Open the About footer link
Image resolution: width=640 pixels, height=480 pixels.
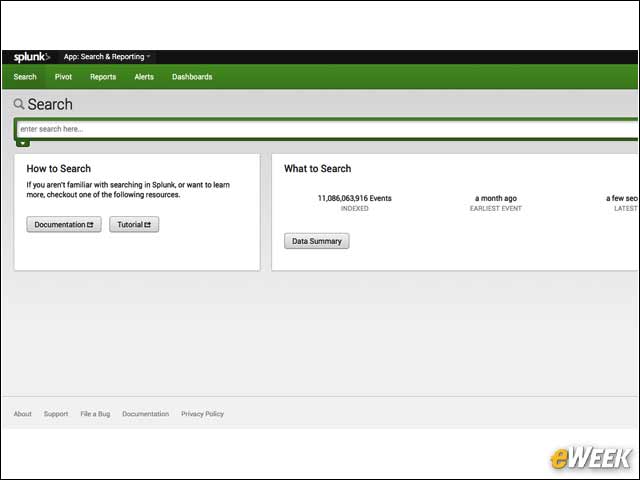tap(22, 414)
